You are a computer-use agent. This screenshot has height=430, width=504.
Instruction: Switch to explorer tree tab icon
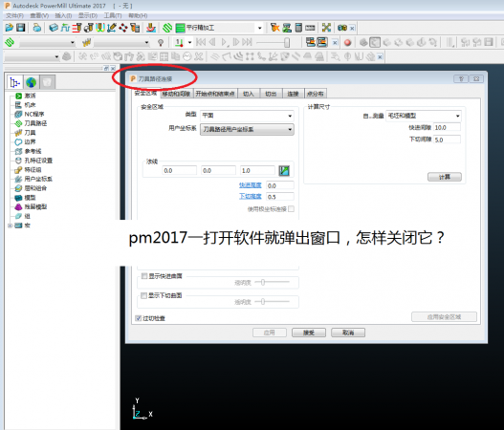coord(14,82)
